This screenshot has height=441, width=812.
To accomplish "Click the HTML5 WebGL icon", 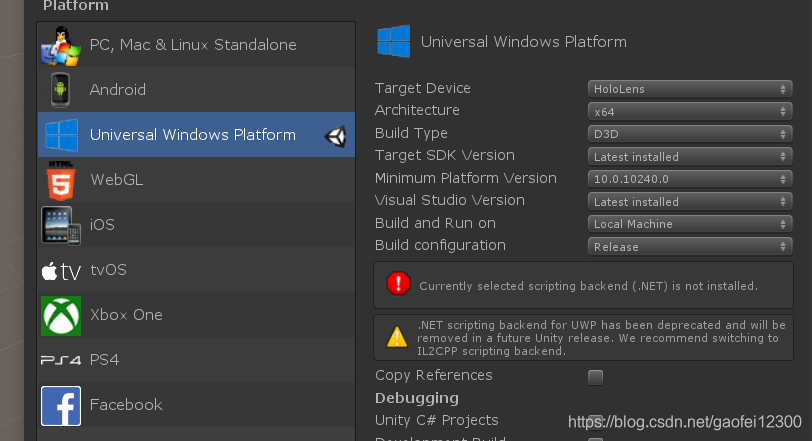I will point(61,180).
